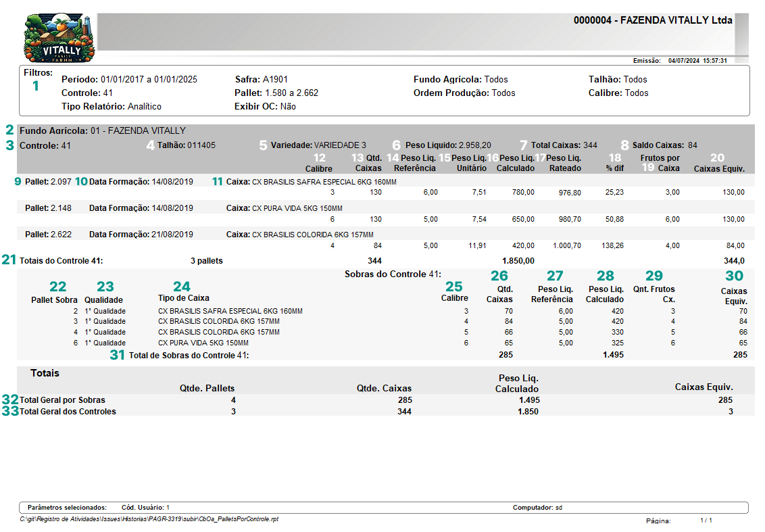Click marker 2 beside Fundo Agrícola
The height and width of the screenshot is (532, 765).
(x=9, y=130)
